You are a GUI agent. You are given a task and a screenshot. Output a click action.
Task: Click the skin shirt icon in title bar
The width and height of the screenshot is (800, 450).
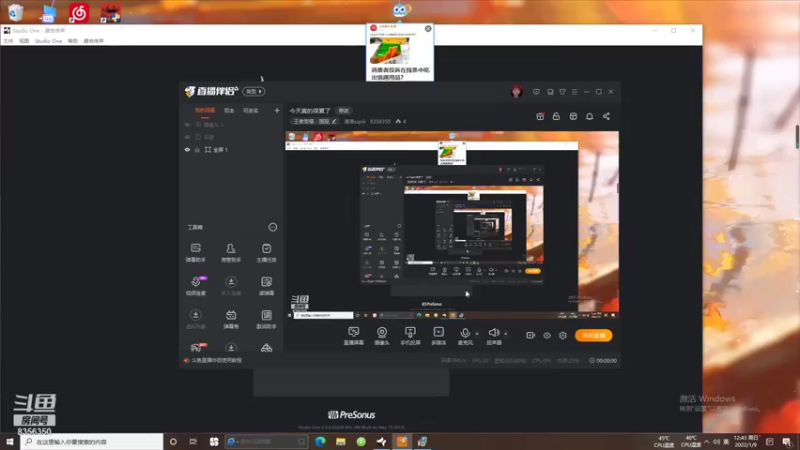562,92
